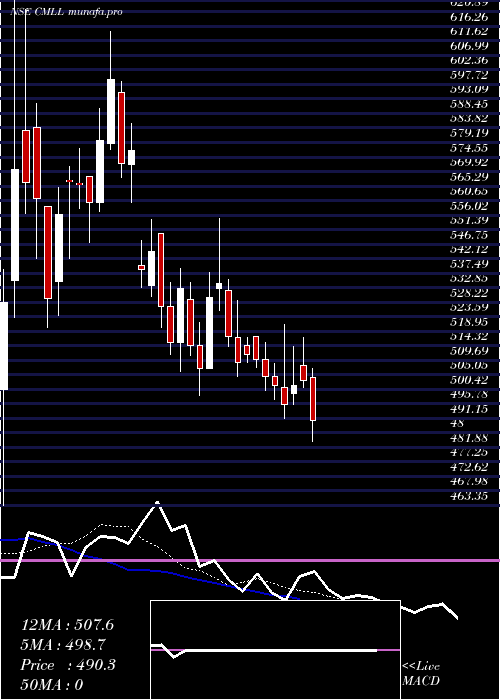
Task: Select the 546.75 price axis label
Action: [469, 235]
